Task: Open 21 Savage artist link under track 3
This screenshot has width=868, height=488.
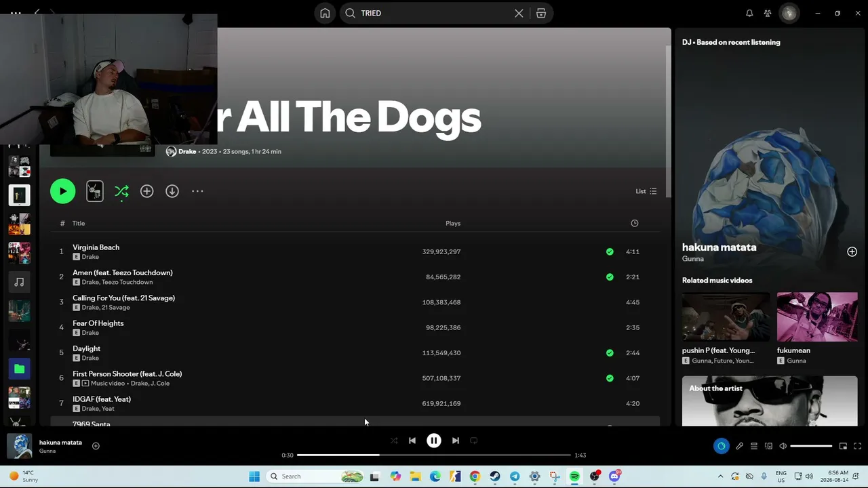Action: [x=116, y=308]
